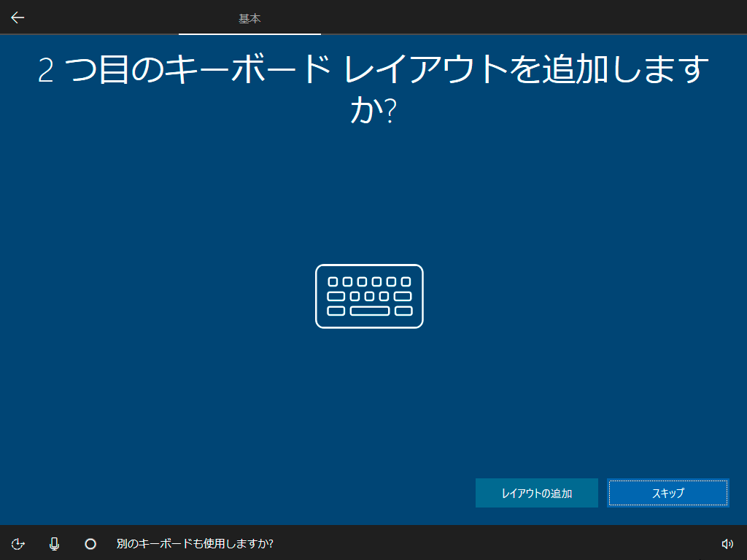Open the ease of access icon
The width and height of the screenshot is (747, 560).
tap(18, 543)
